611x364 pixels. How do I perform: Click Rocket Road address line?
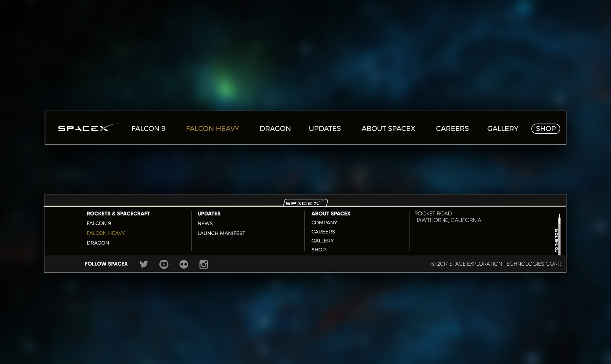click(433, 213)
